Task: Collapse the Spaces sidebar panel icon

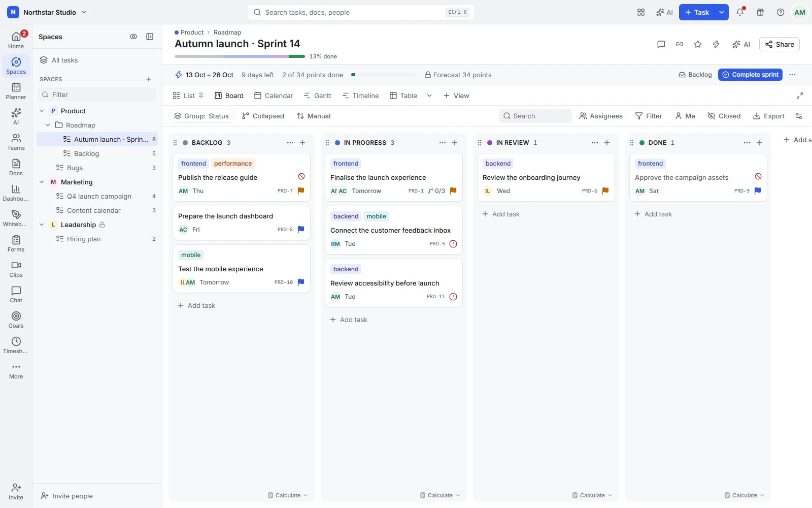Action: (x=150, y=37)
